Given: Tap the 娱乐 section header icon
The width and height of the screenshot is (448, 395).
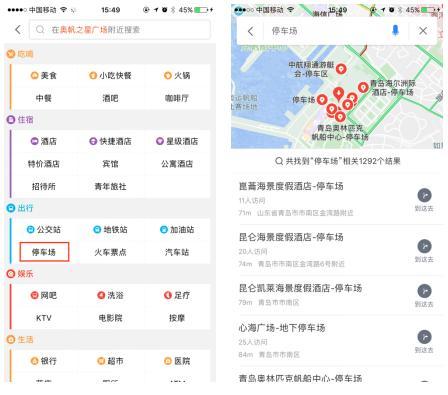Looking at the screenshot, I should tap(11, 274).
